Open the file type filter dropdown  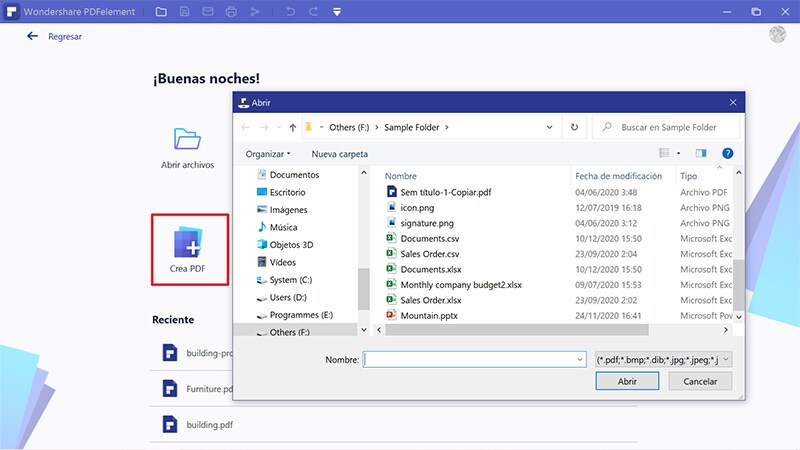664,359
